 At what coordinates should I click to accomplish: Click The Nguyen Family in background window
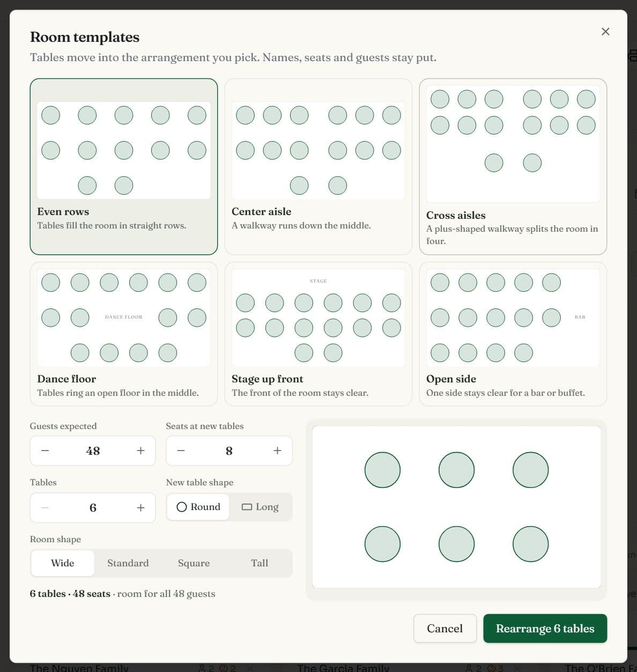pyautogui.click(x=79, y=668)
